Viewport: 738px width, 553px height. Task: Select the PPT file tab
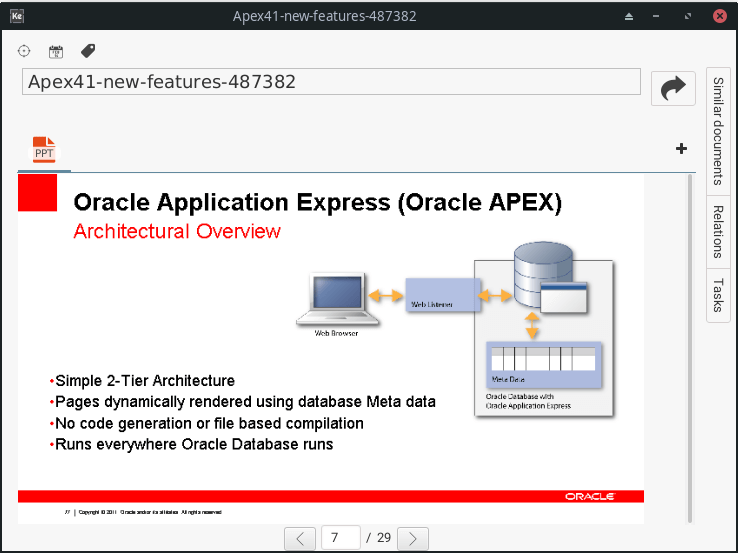tap(44, 150)
